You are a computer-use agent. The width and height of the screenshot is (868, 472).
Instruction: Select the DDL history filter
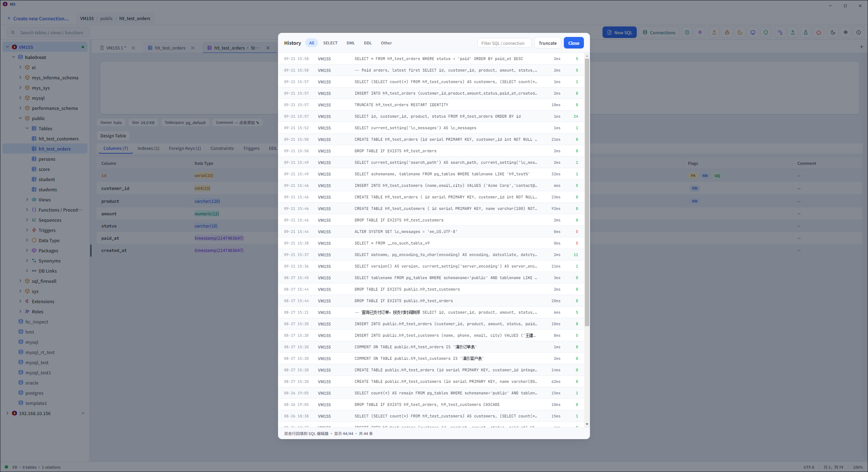pos(368,43)
